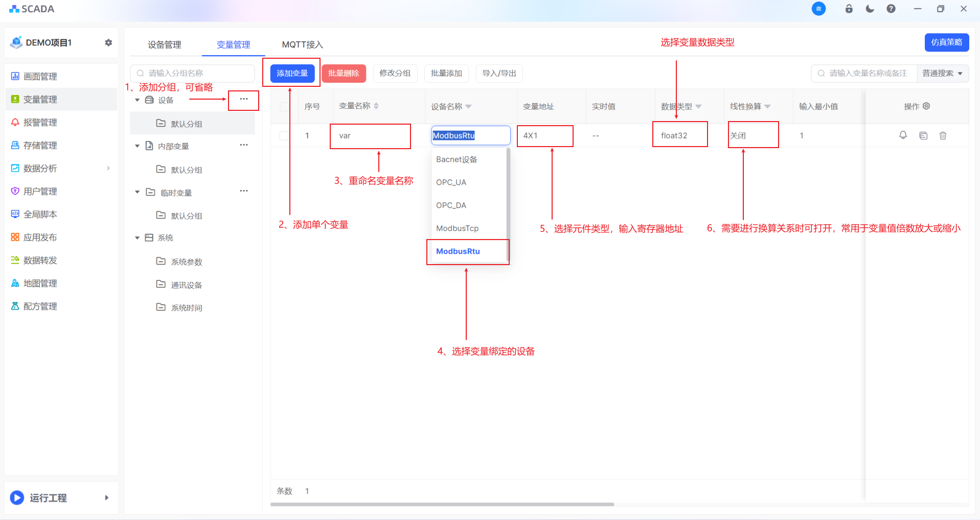Click the lock icon in the title bar

849,9
